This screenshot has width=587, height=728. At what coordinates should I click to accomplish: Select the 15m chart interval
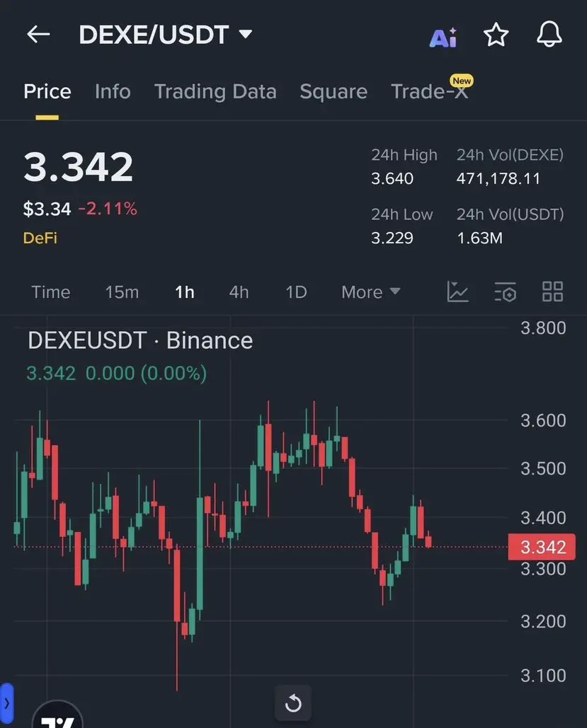coord(122,292)
